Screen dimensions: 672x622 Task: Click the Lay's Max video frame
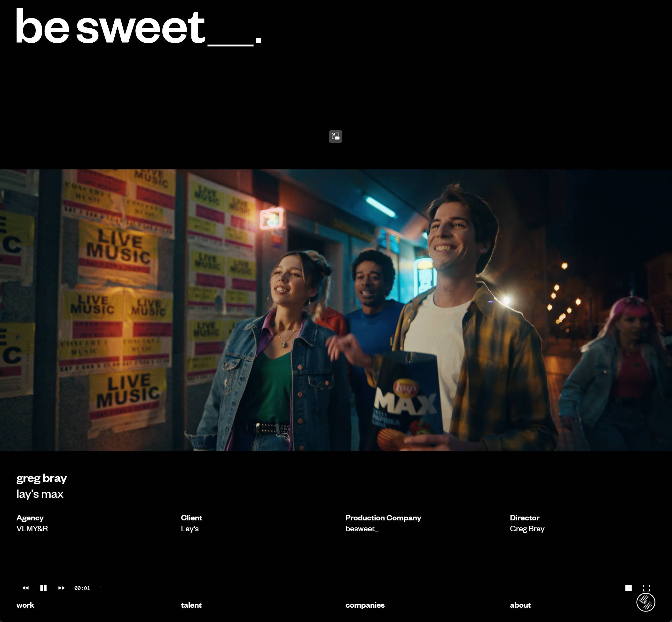[x=336, y=310]
